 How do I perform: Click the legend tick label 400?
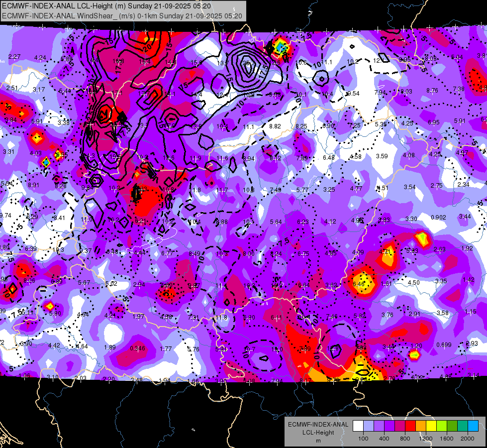pos(384,439)
